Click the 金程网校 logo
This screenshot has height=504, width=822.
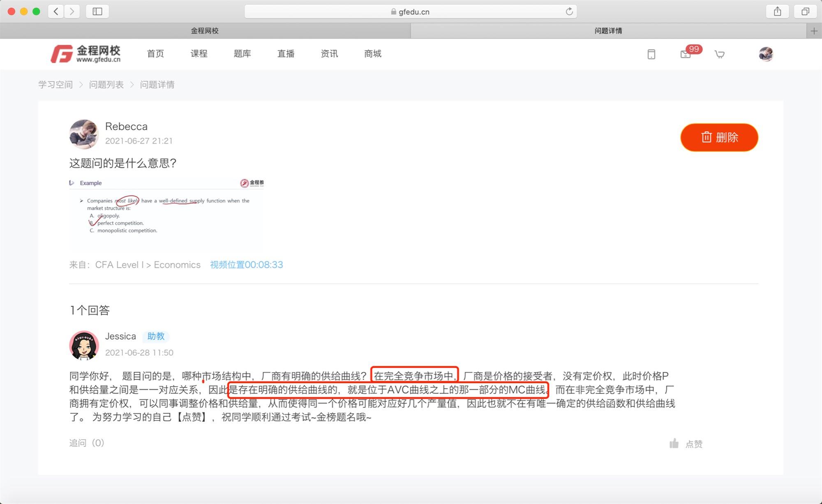pyautogui.click(x=86, y=54)
